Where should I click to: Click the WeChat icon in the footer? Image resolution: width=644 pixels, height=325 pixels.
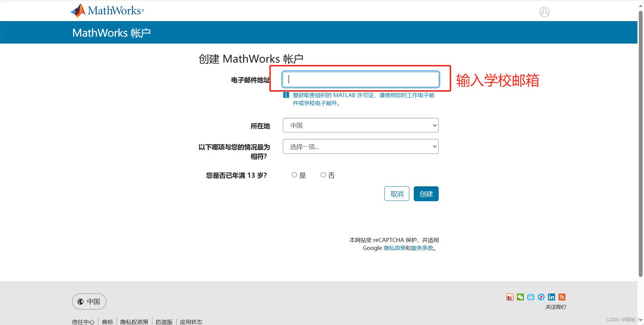pos(520,297)
